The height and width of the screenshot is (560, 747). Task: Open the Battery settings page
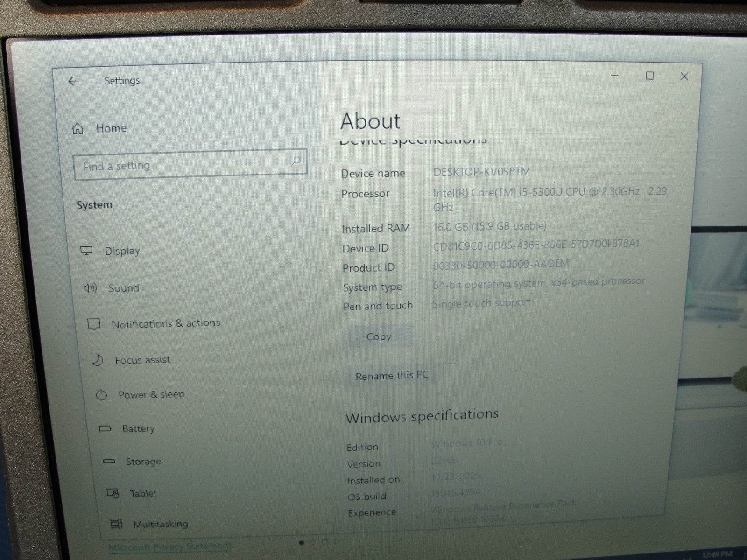(138, 428)
